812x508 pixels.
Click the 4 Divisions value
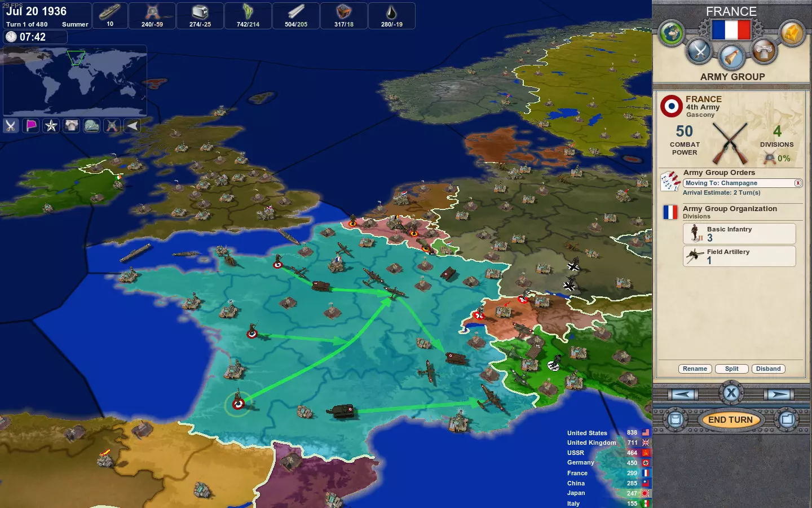pyautogui.click(x=777, y=131)
